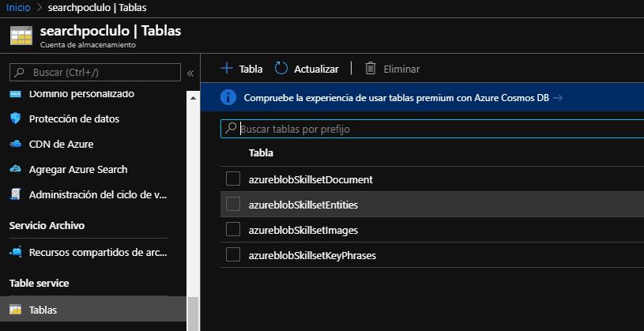This screenshot has height=331, width=644.
Task: Open Dominio personalizado menu item
Action: tap(81, 94)
